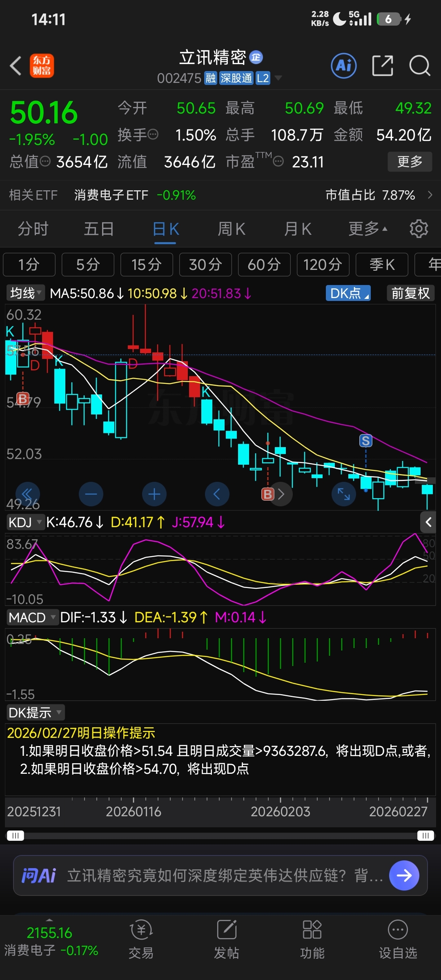This screenshot has width=441, height=980.
Task: Select 15分 period button
Action: point(147,265)
